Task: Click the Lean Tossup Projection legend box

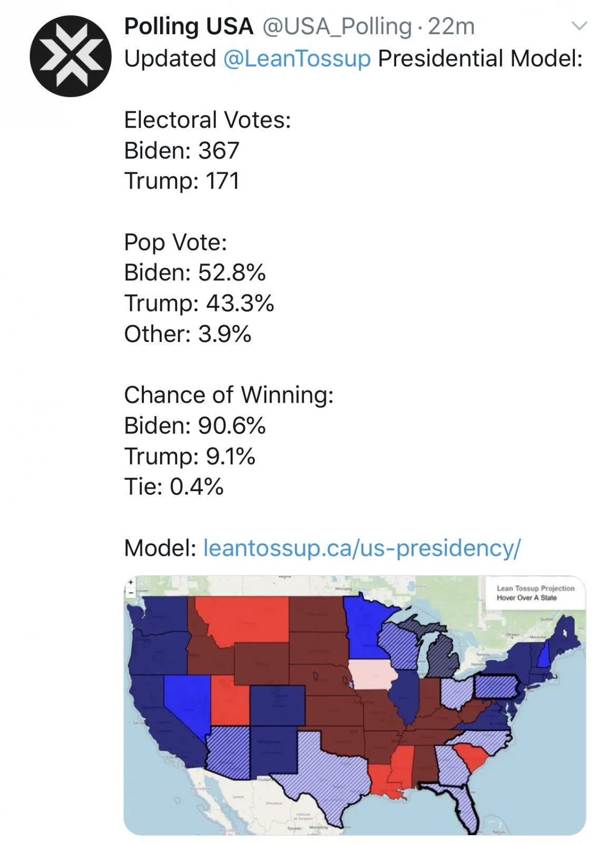Action: (535, 593)
